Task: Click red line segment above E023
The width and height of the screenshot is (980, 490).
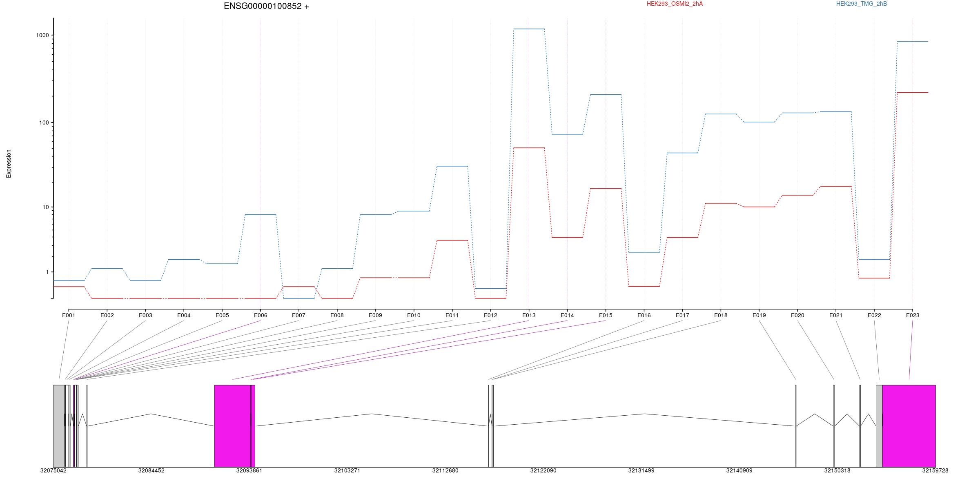Action: click(x=913, y=92)
